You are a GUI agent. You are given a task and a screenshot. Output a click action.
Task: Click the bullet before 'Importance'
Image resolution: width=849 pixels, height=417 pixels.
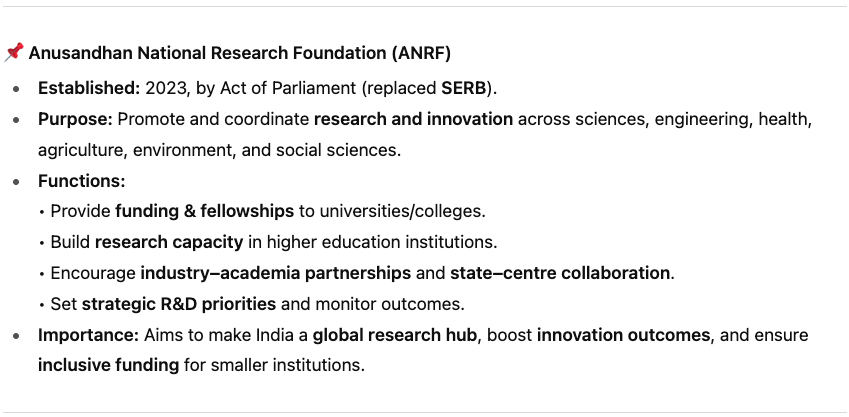(17, 336)
